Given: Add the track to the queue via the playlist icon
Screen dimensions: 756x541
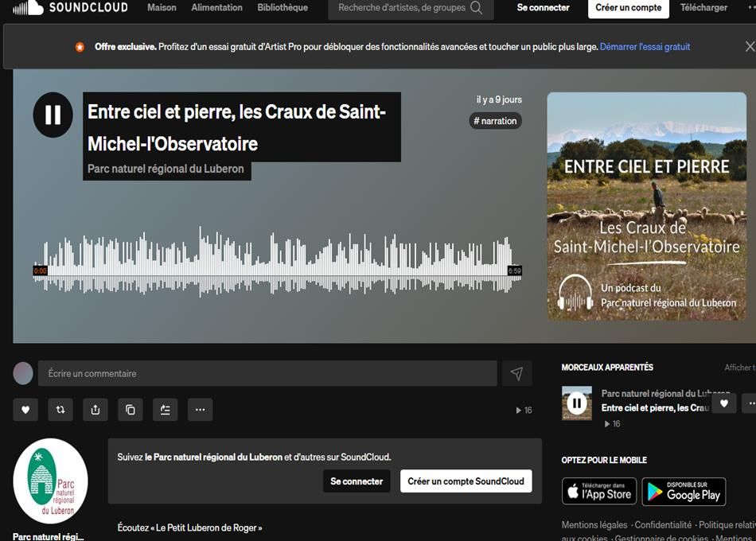Looking at the screenshot, I should 165,410.
